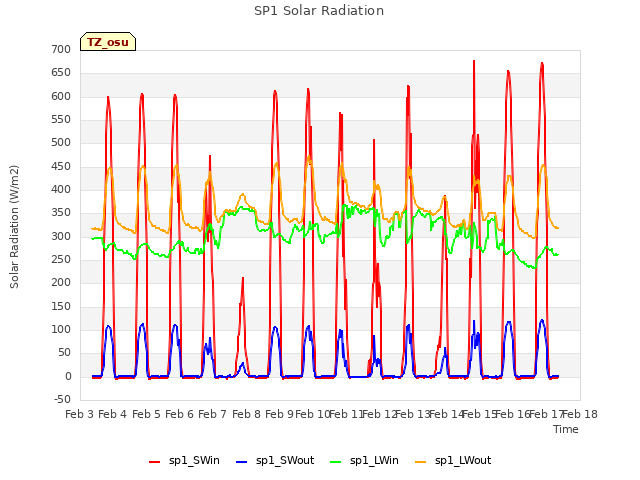
Task: Click the 100 y-axis tick label
Action: (61, 329)
